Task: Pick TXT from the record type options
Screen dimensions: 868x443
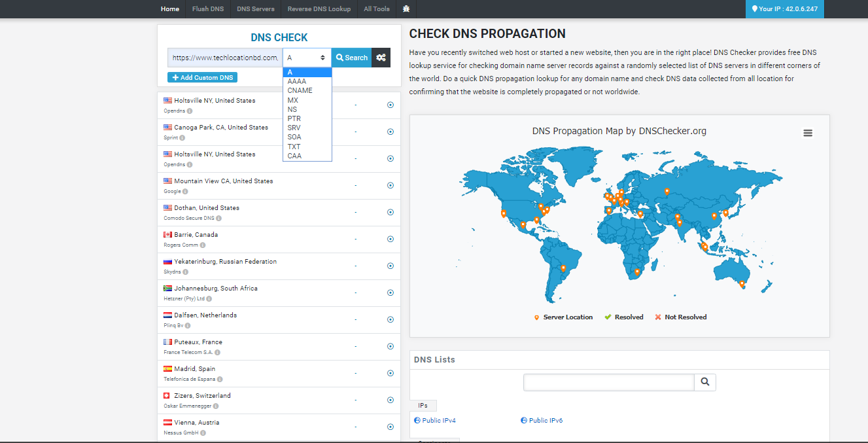Action: [x=294, y=147]
